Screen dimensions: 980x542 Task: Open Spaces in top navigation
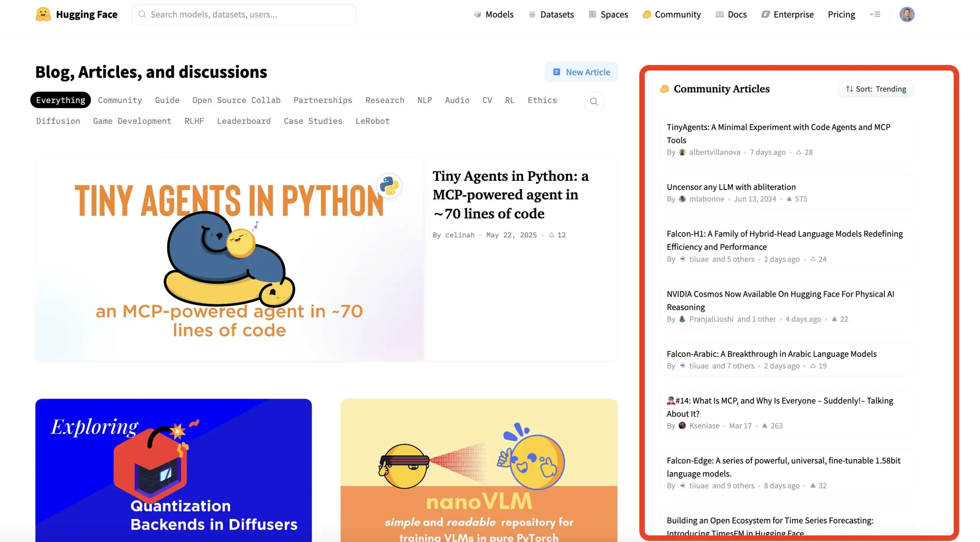(608, 15)
